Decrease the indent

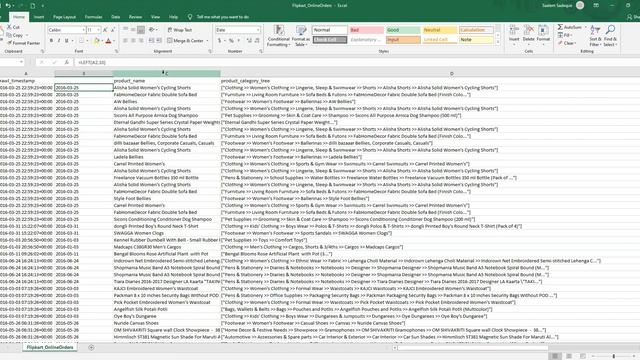pyautogui.click(x=151, y=41)
